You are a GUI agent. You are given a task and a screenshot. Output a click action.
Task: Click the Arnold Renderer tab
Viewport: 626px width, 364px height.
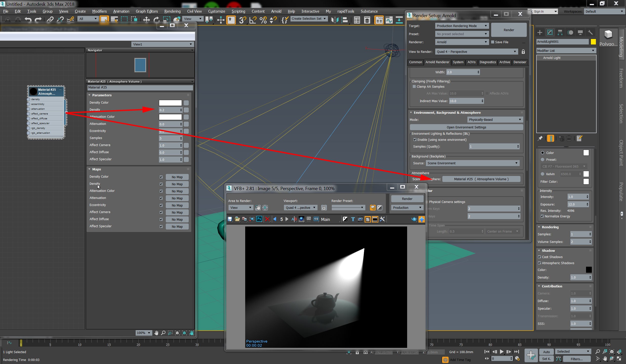point(437,62)
